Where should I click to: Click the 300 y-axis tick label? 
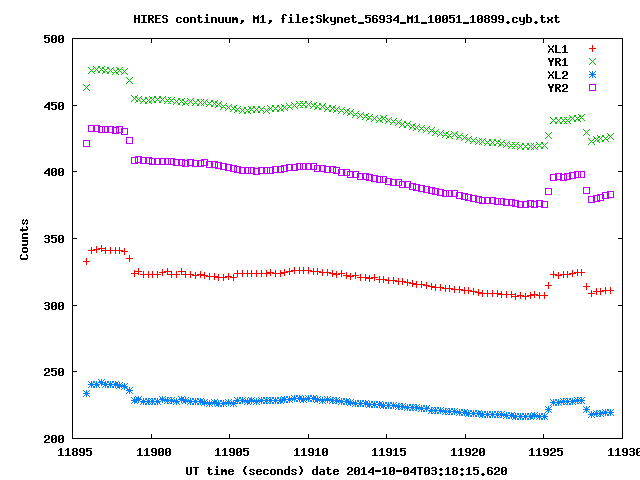click(54, 306)
